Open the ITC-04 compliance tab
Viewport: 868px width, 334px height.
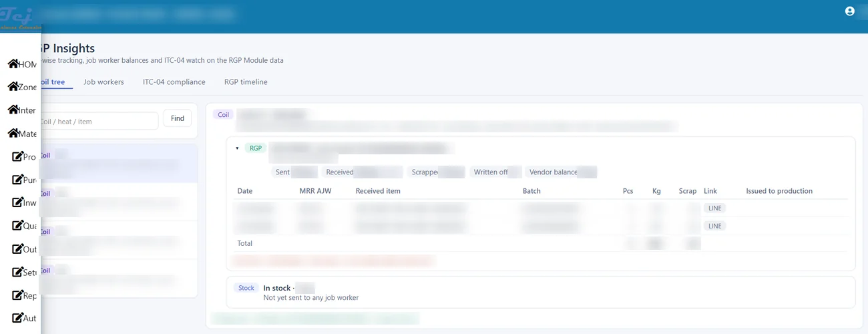coord(174,82)
